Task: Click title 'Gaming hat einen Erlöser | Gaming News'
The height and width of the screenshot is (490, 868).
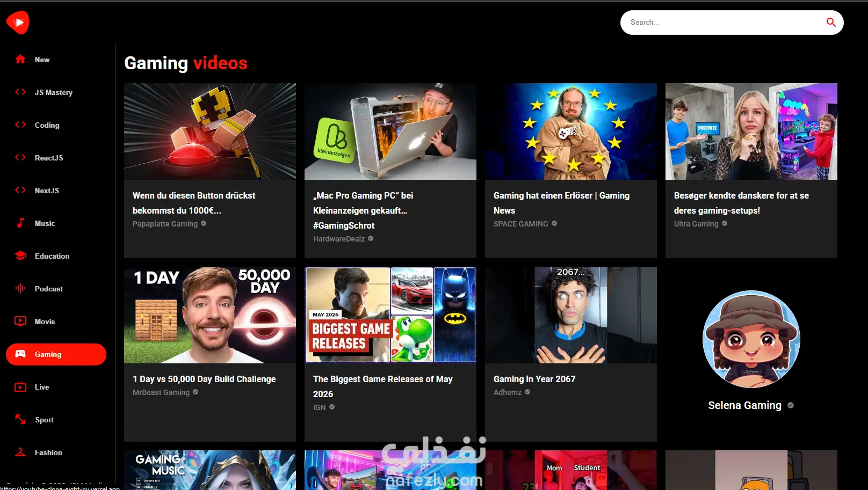Action: pyautogui.click(x=561, y=203)
